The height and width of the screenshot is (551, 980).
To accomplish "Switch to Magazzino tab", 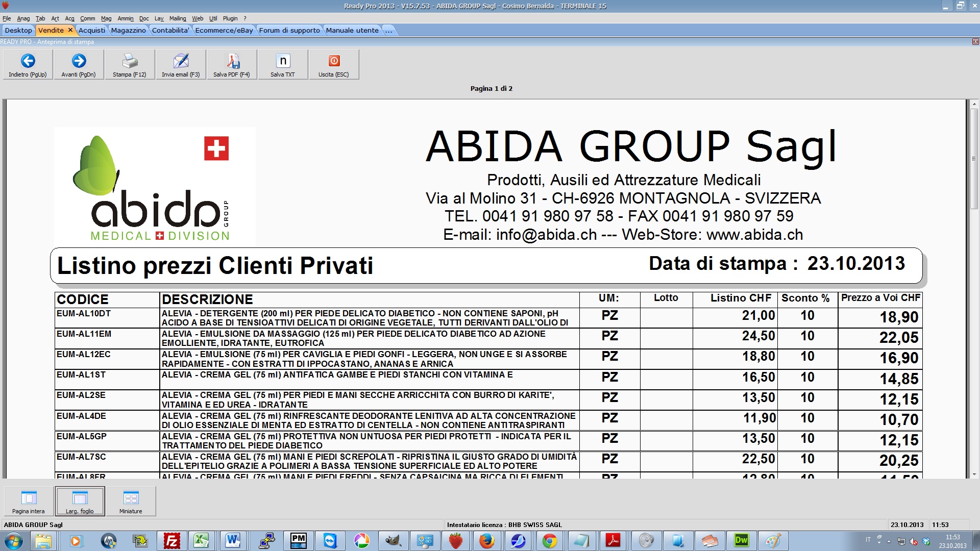I will [128, 30].
